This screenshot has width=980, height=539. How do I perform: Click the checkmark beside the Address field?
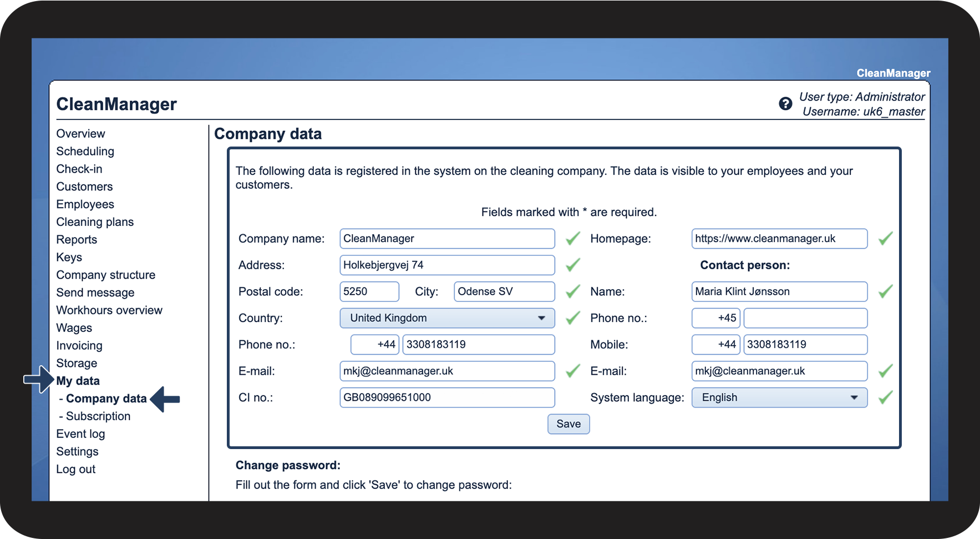click(x=572, y=265)
